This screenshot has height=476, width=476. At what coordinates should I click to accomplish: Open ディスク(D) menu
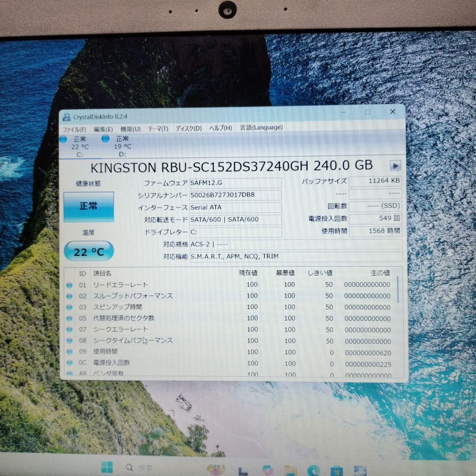click(189, 128)
